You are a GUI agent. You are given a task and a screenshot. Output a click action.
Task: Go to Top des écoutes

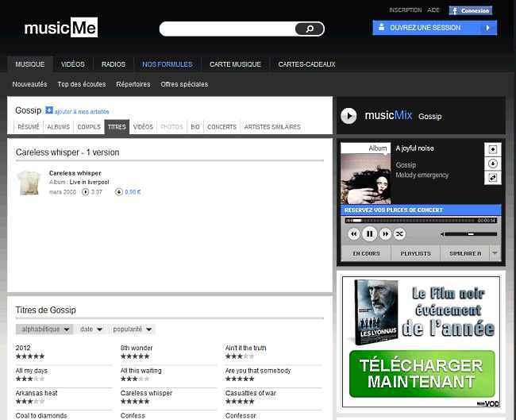tap(82, 84)
